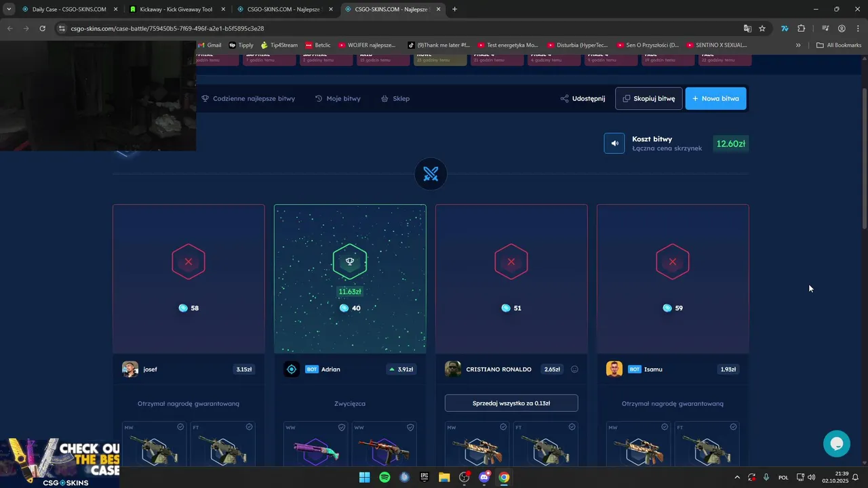Click Adrian's bot avatar icon
This screenshot has width=868, height=488.
coord(292,369)
